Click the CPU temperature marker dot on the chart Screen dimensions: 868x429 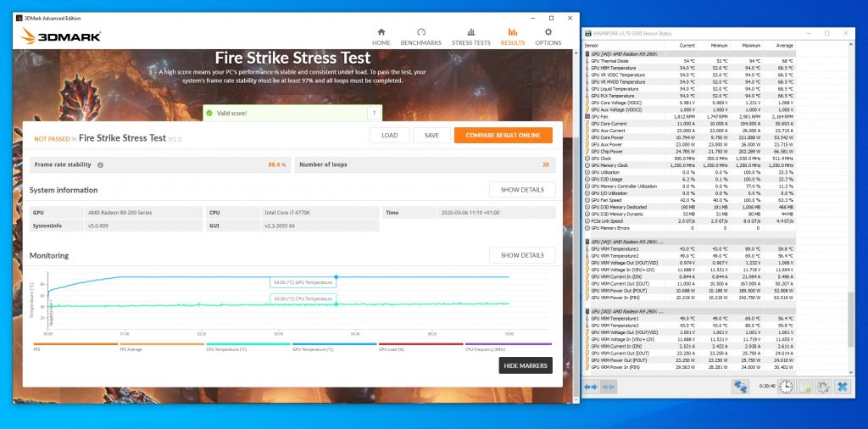pyautogui.click(x=336, y=304)
